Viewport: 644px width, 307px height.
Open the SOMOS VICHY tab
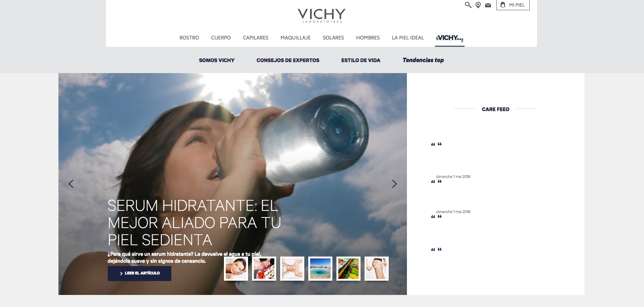(x=217, y=60)
